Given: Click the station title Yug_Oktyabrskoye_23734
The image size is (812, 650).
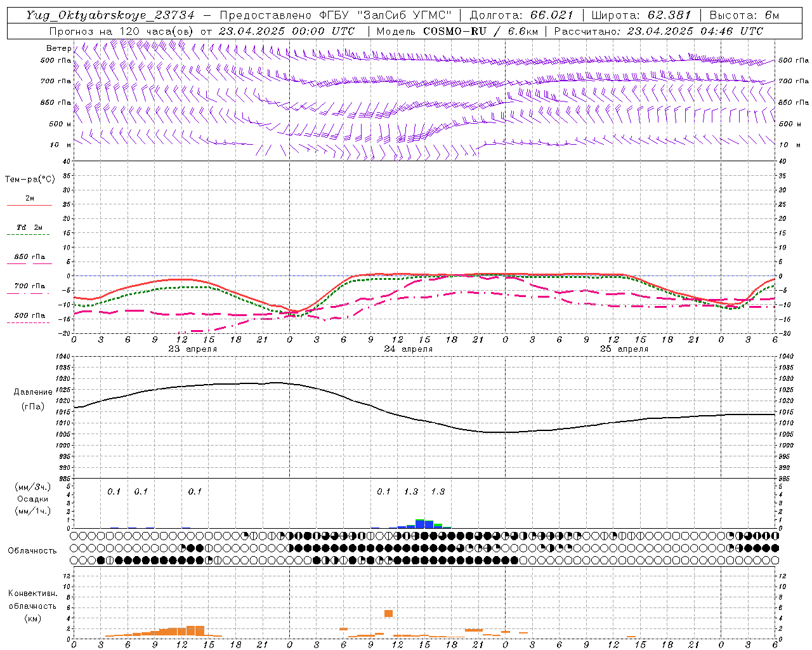Looking at the screenshot, I should [110, 15].
